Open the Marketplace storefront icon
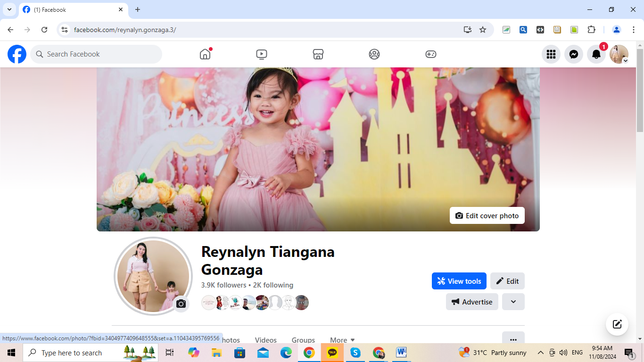The height and width of the screenshot is (362, 644). (318, 54)
